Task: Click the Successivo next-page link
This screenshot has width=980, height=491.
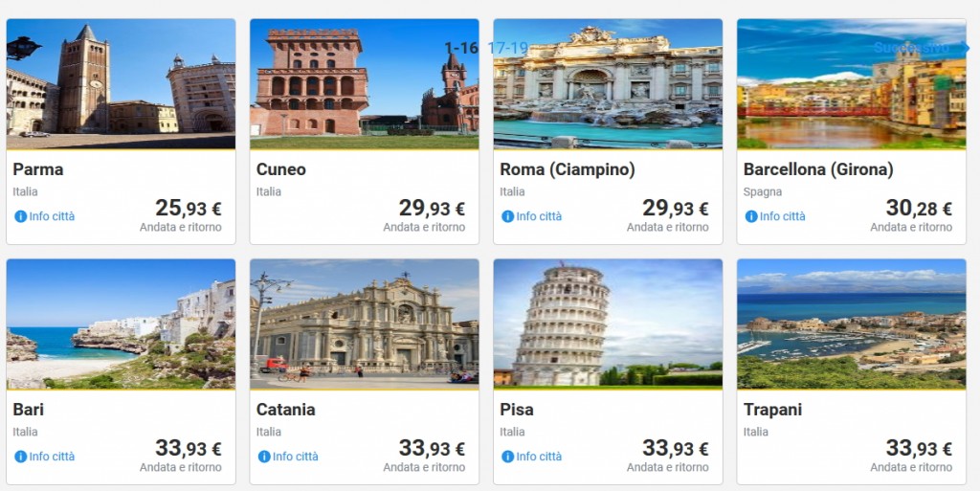Action: pos(911,48)
